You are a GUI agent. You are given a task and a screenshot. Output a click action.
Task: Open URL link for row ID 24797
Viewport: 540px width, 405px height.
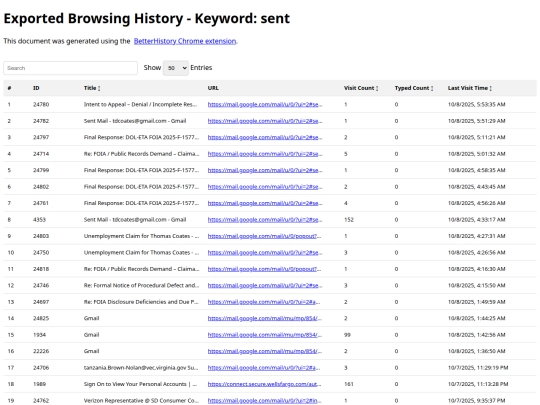pyautogui.click(x=265, y=137)
